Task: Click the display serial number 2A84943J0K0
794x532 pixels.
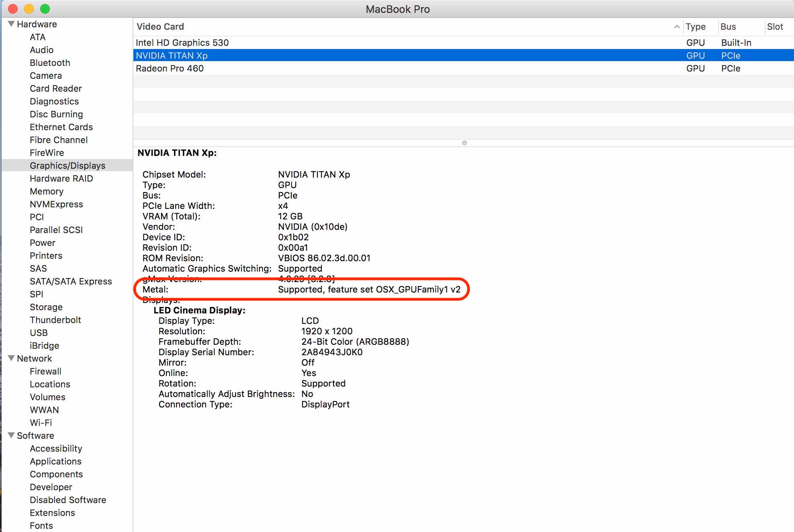Action: [x=332, y=352]
